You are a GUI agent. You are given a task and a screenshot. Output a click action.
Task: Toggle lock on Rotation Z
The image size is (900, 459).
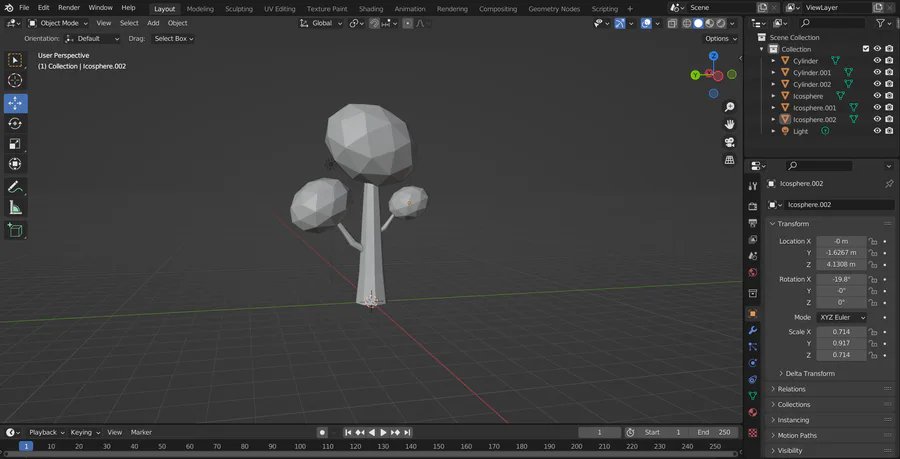872,302
